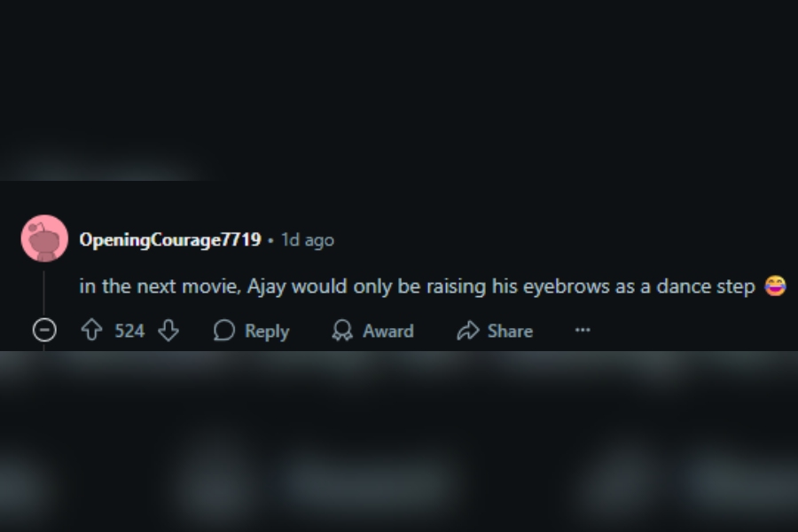Screen dimensions: 798x532
Task: Click the Share arrow icon
Action: click(x=467, y=331)
